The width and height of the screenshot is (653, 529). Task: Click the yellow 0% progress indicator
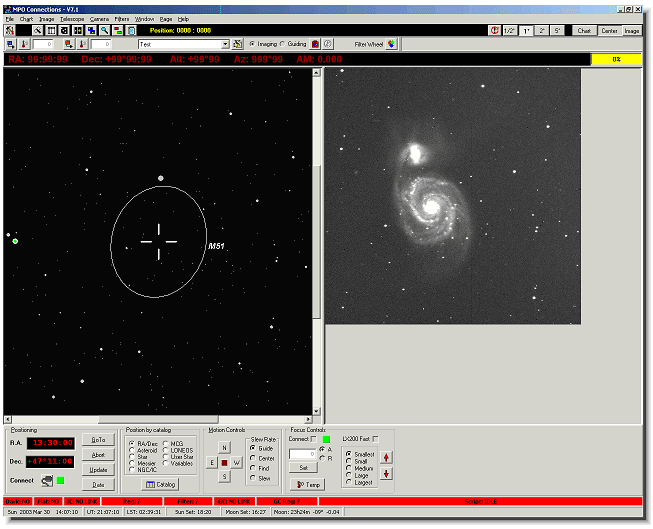coord(616,59)
